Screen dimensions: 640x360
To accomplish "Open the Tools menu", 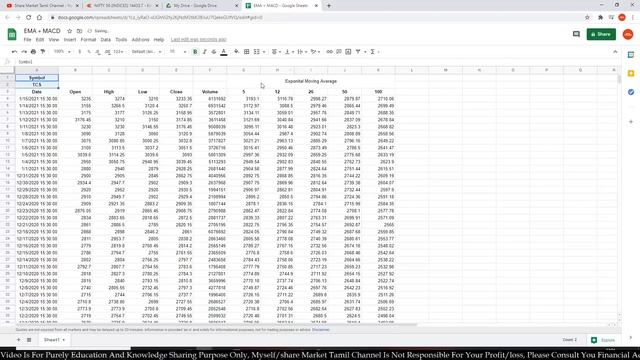I will (121, 40).
